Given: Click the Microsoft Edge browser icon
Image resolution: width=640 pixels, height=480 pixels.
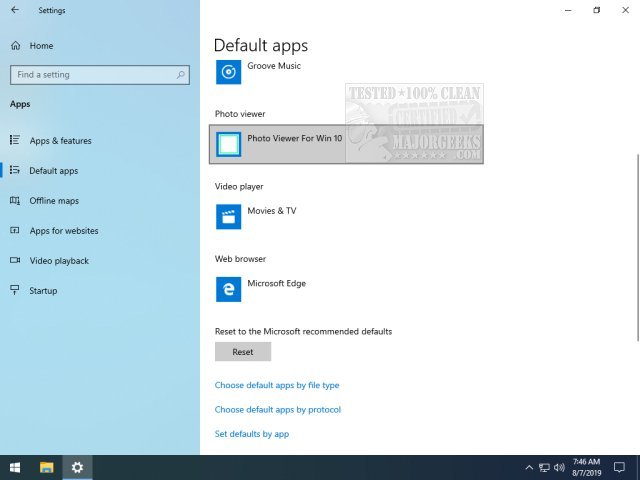Looking at the screenshot, I should [229, 289].
